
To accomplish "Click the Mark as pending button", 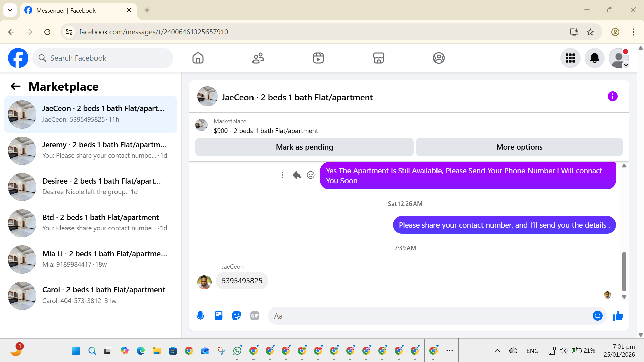I will pos(304,147).
